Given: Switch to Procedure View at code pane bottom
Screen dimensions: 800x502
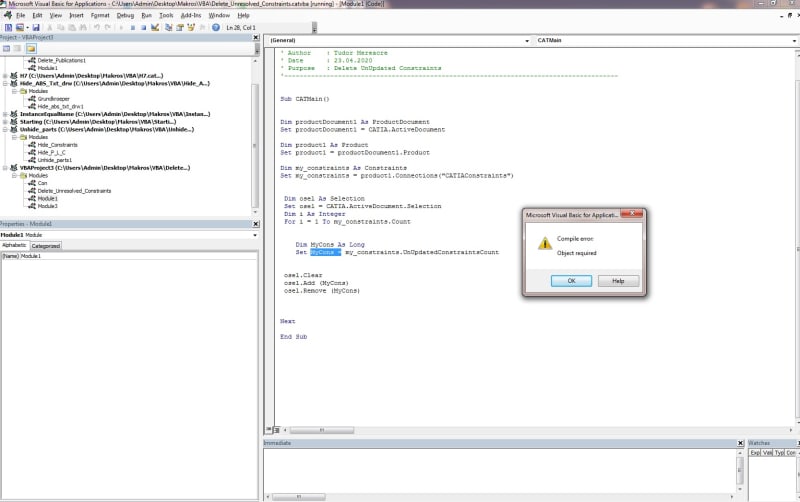Looking at the screenshot, I should 268,430.
